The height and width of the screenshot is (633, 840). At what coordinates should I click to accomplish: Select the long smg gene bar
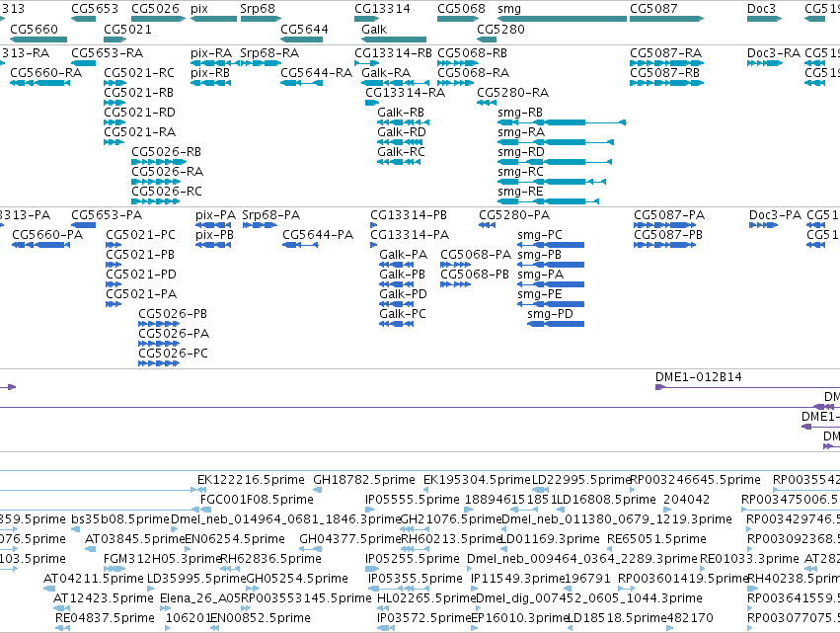point(562,19)
